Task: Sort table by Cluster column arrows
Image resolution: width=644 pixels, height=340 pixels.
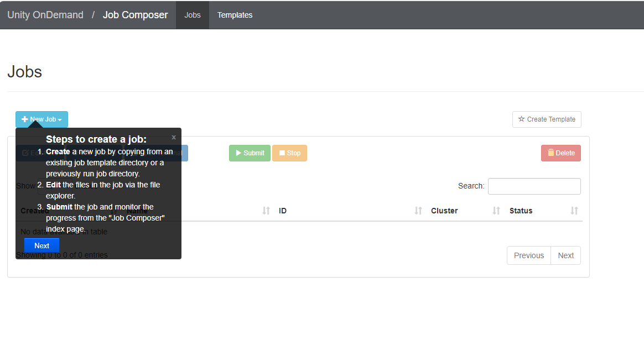Action: pos(496,211)
